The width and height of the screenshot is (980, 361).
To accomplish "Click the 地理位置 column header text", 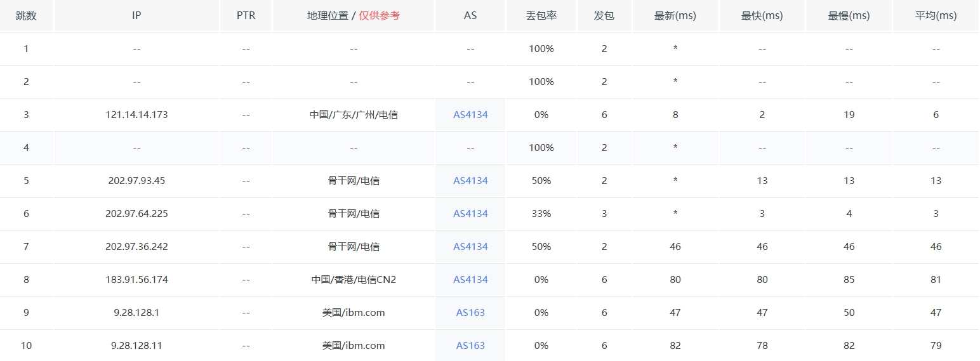I will point(328,16).
